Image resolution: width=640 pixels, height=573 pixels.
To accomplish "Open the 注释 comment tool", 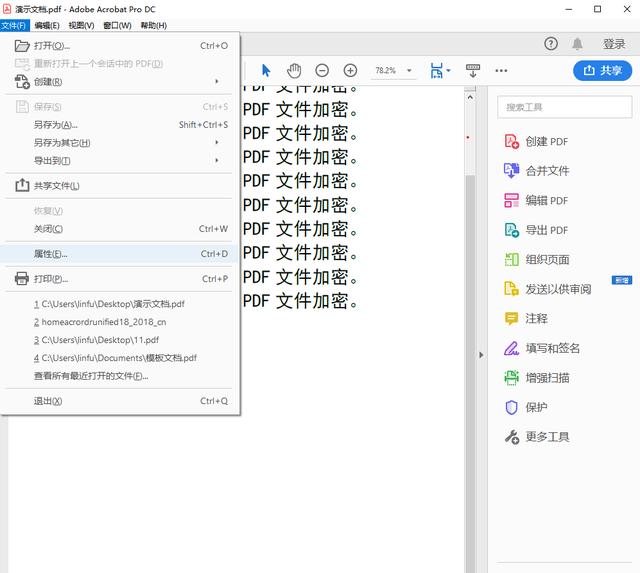I will 527,318.
